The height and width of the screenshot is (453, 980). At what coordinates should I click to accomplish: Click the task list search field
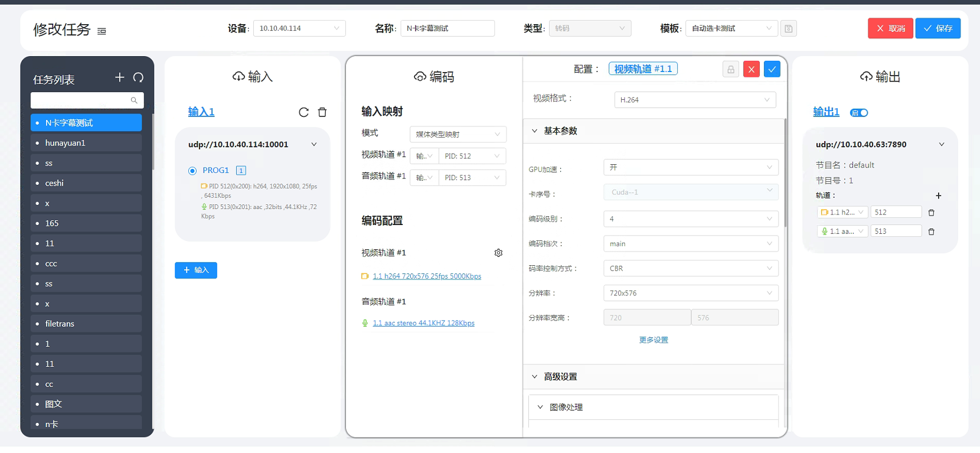tap(87, 100)
